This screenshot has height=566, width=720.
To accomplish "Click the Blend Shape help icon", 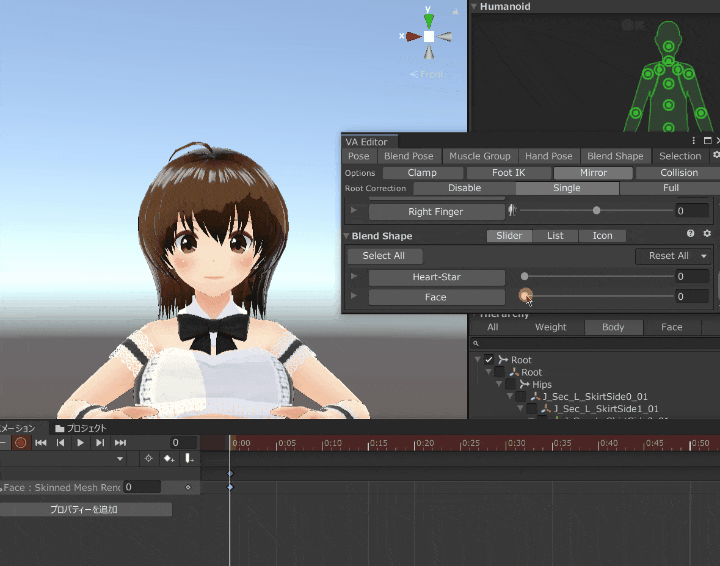I will point(690,234).
